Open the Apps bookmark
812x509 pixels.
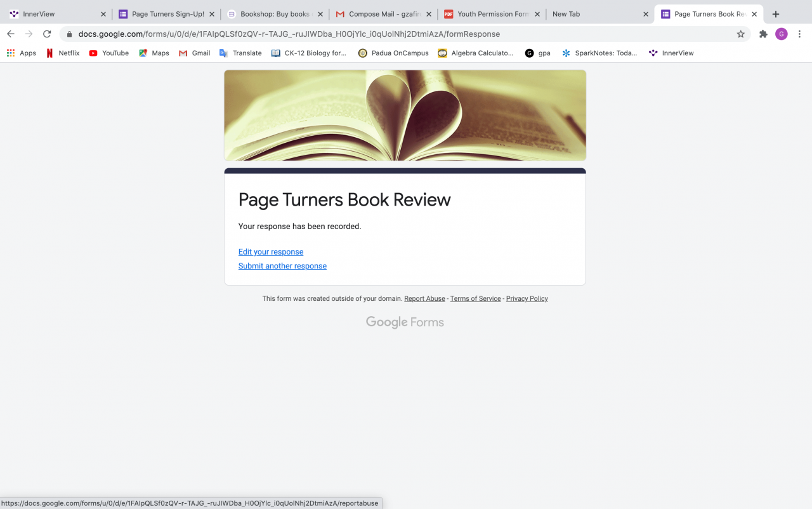22,53
